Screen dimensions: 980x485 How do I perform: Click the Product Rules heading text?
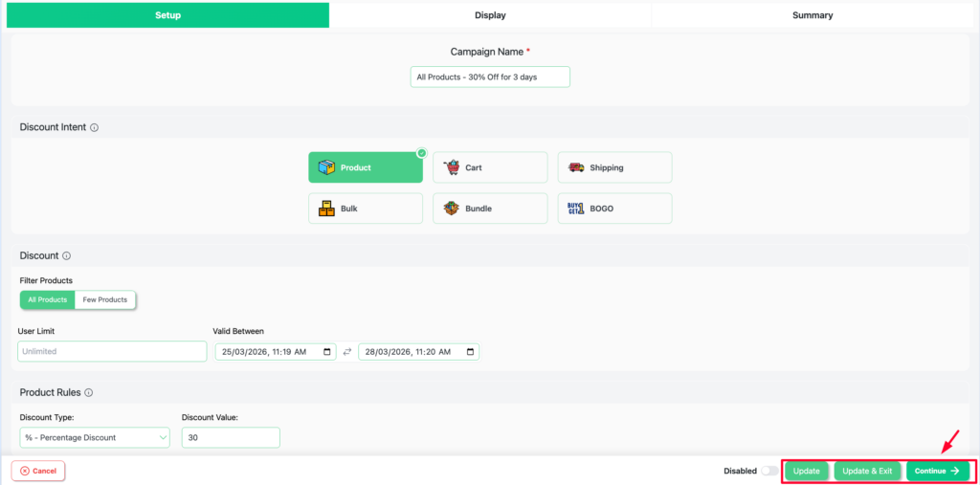click(x=50, y=393)
